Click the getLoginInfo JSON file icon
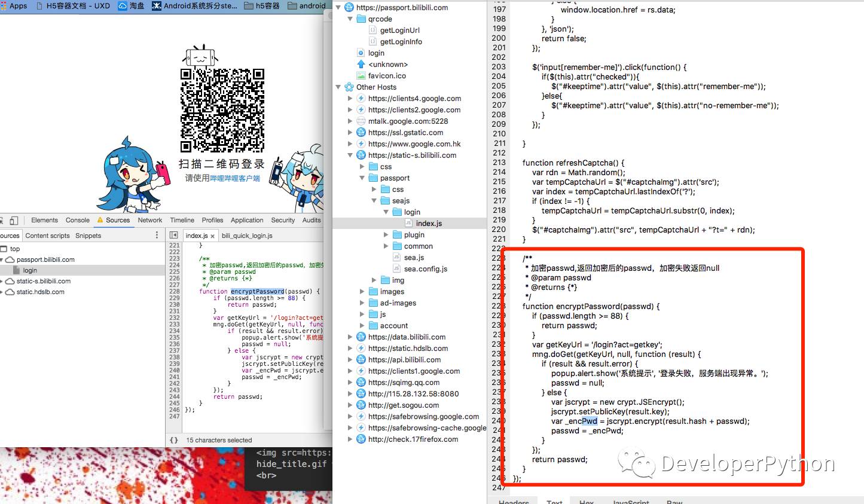The width and height of the screenshot is (864, 504). (x=373, y=42)
